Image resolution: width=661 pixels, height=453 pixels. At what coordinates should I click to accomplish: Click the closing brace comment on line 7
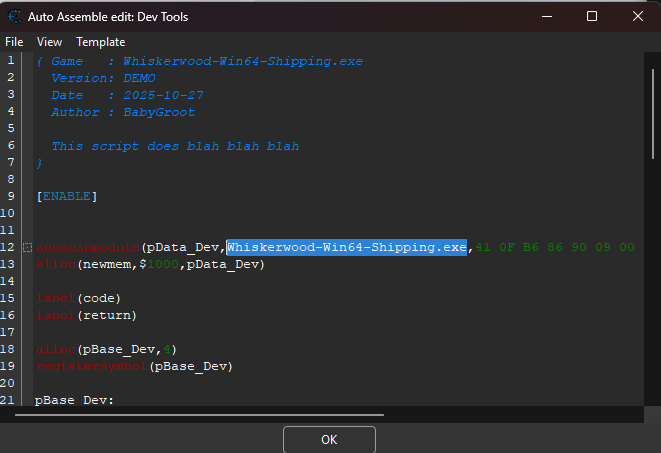pos(39,163)
